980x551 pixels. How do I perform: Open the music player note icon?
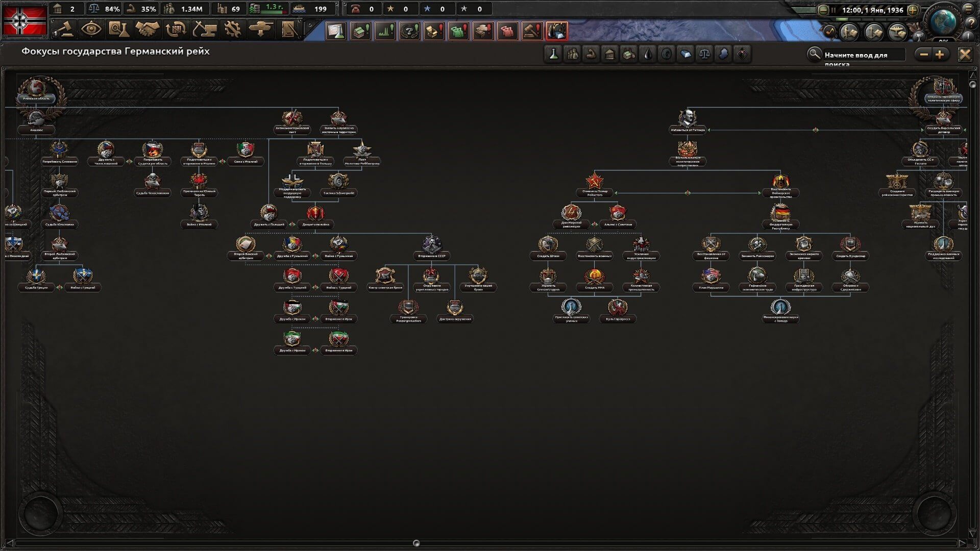pos(830,32)
